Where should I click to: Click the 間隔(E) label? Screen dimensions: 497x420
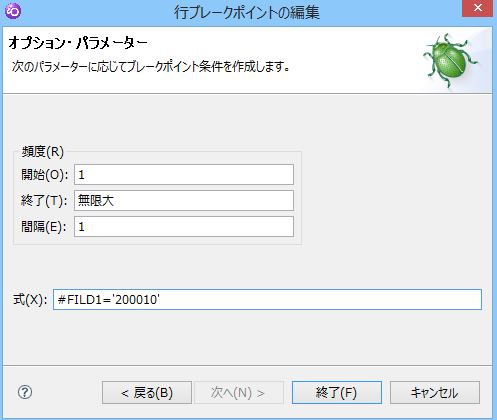coord(44,227)
